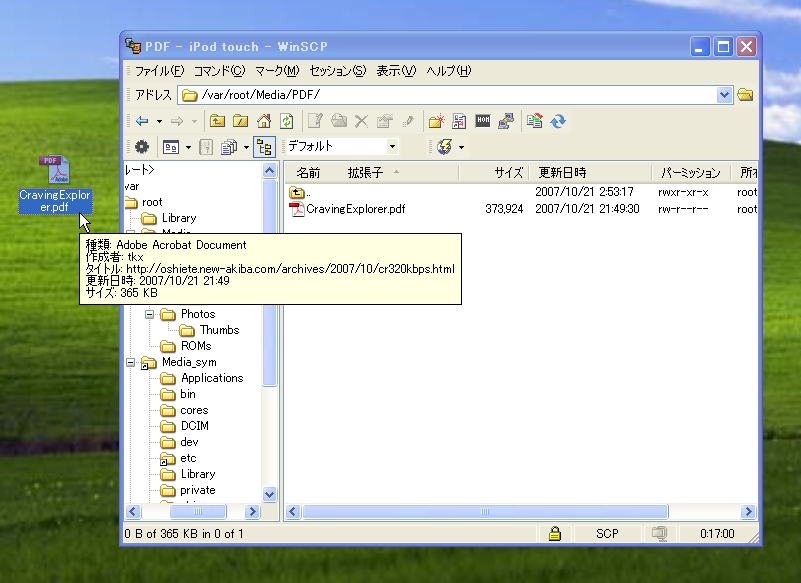Viewport: 801px width, 583px height.
Task: Open the ヘルプ(H) menu
Action: pyautogui.click(x=449, y=71)
